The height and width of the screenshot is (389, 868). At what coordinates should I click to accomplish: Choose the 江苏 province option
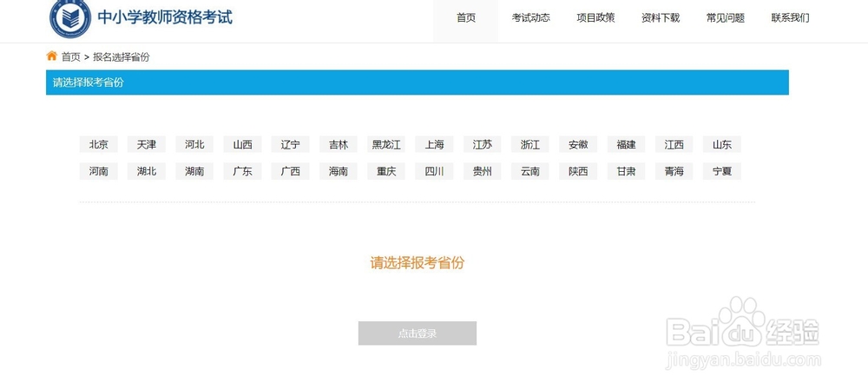click(x=482, y=145)
